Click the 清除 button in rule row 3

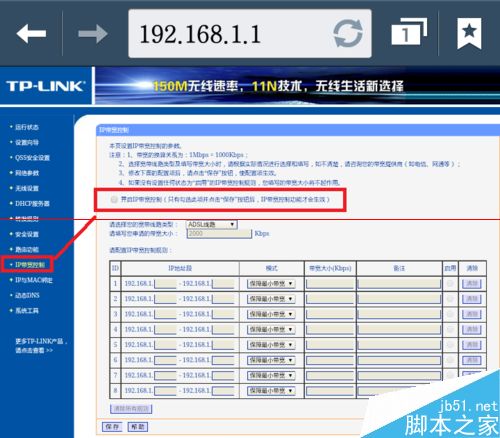click(472, 314)
